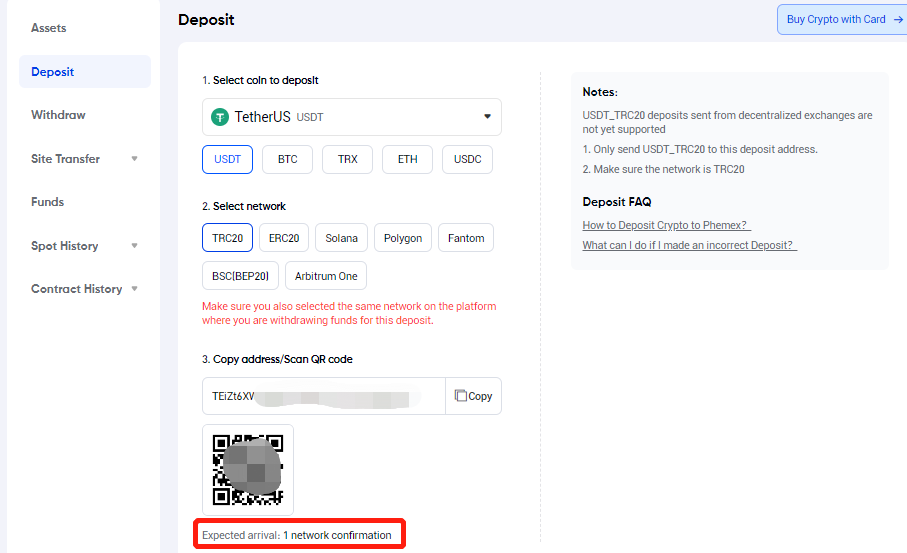Click the Expected arrival confirmation text
Viewport: 907px width, 553px height.
coord(297,535)
